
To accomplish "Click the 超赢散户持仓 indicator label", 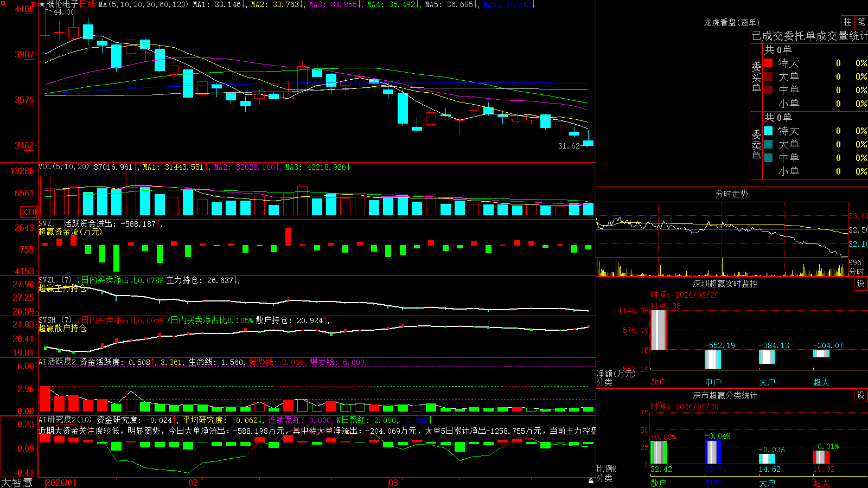I will point(62,328).
